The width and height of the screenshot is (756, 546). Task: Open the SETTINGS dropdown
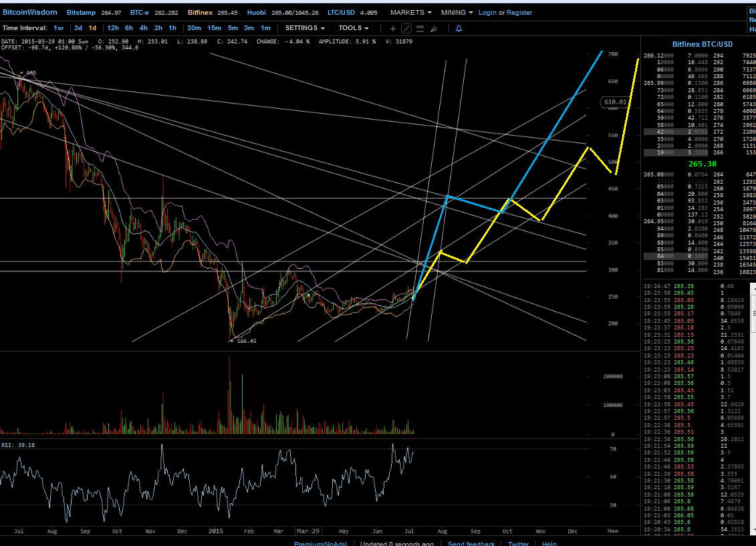click(305, 28)
